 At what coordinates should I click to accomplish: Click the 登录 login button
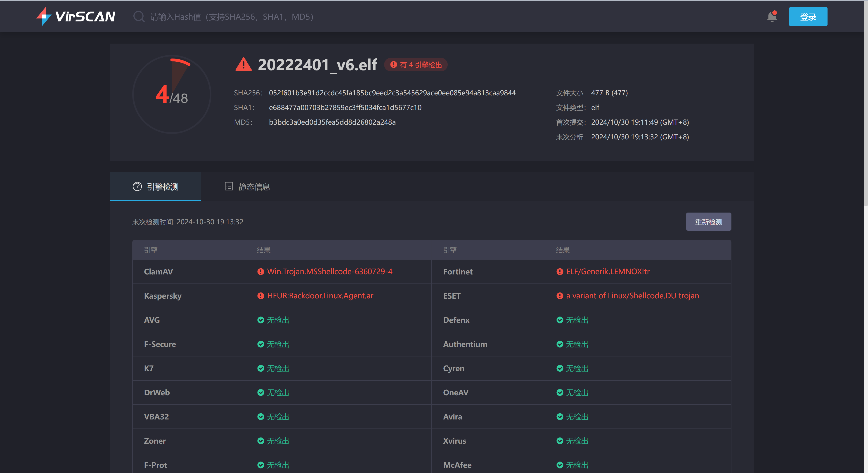pyautogui.click(x=808, y=16)
